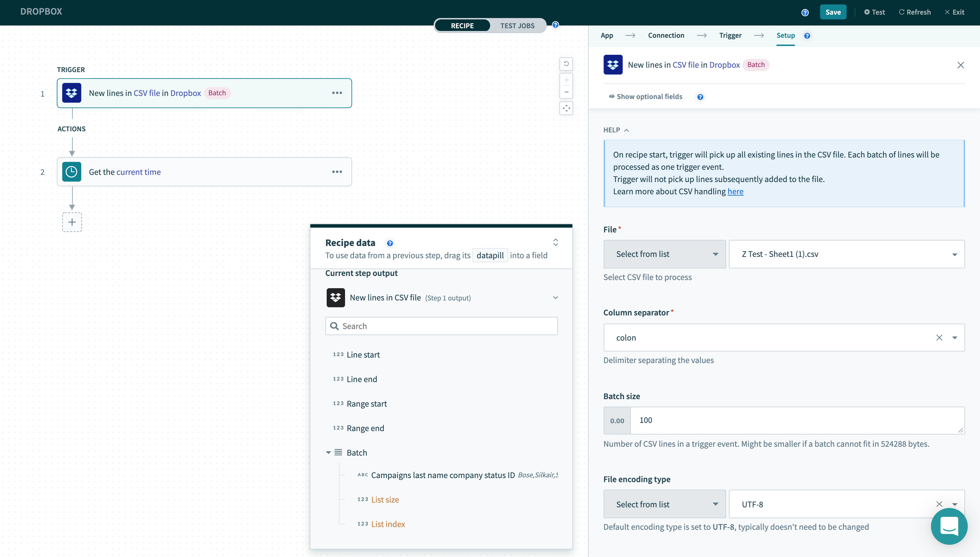Fit recipe to view icon

coord(566,109)
